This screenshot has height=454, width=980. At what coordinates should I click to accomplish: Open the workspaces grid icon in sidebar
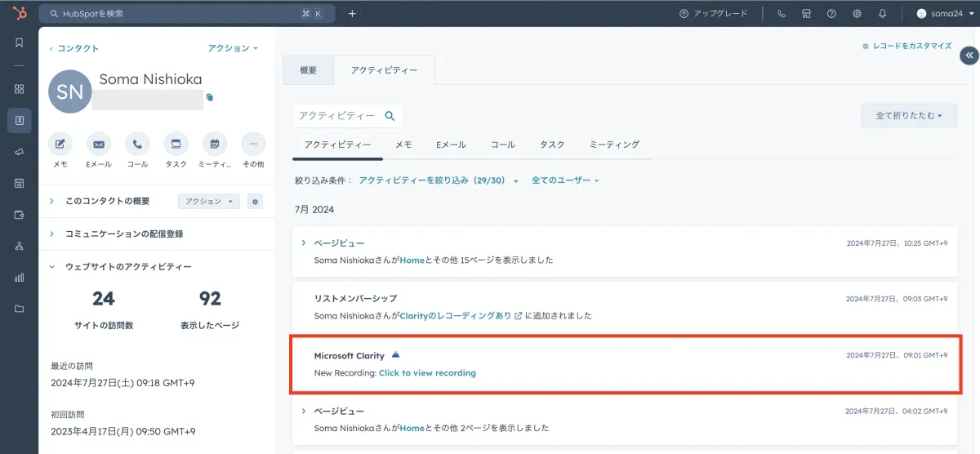coord(19,89)
